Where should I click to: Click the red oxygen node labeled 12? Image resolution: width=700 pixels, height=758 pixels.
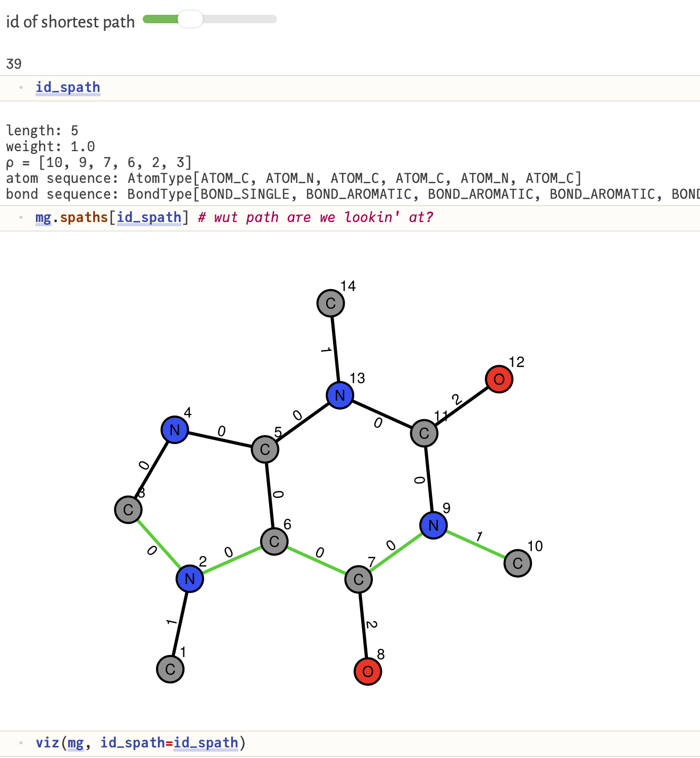(x=499, y=380)
